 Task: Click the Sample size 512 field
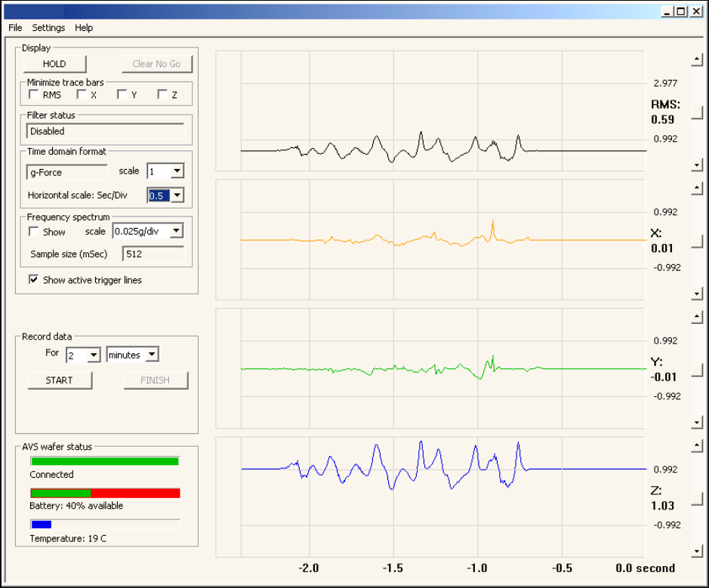pos(153,254)
